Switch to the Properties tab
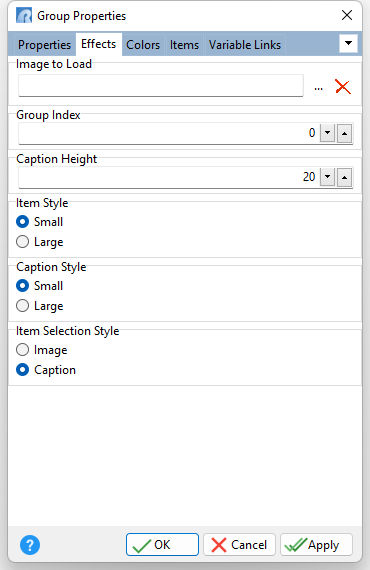Viewport: 370px width, 570px height. tap(44, 45)
